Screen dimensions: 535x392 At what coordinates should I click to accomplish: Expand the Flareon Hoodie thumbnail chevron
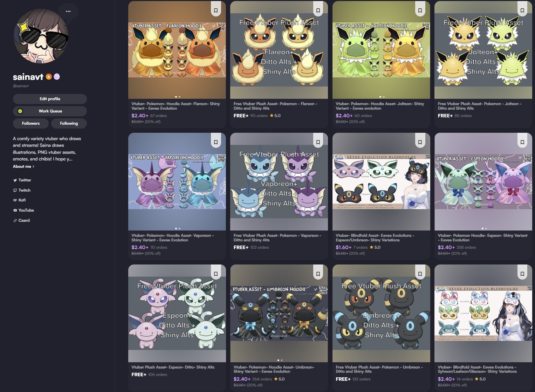(x=213, y=26)
